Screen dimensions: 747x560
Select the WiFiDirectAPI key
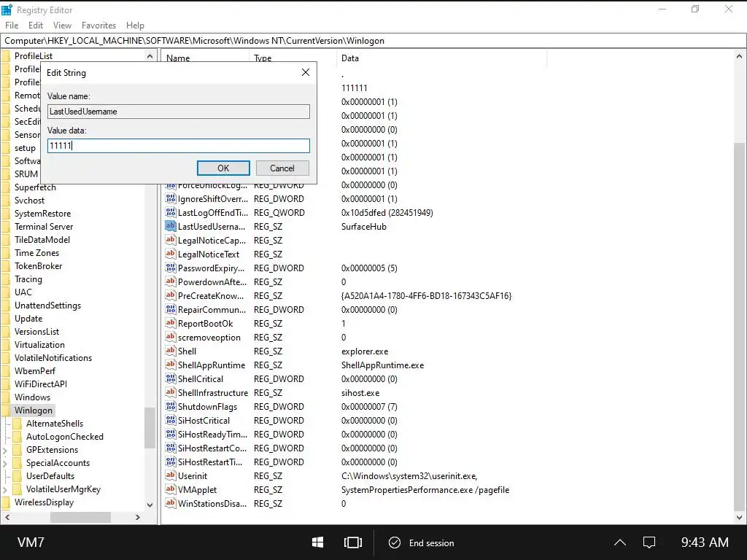[x=41, y=384]
